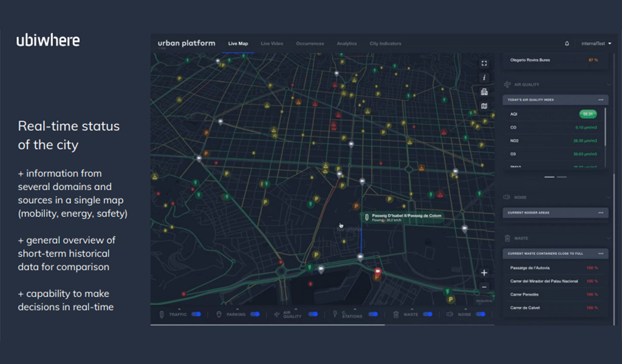The image size is (622, 364).
Task: Zoom out with the minus icon
Action: tap(484, 287)
